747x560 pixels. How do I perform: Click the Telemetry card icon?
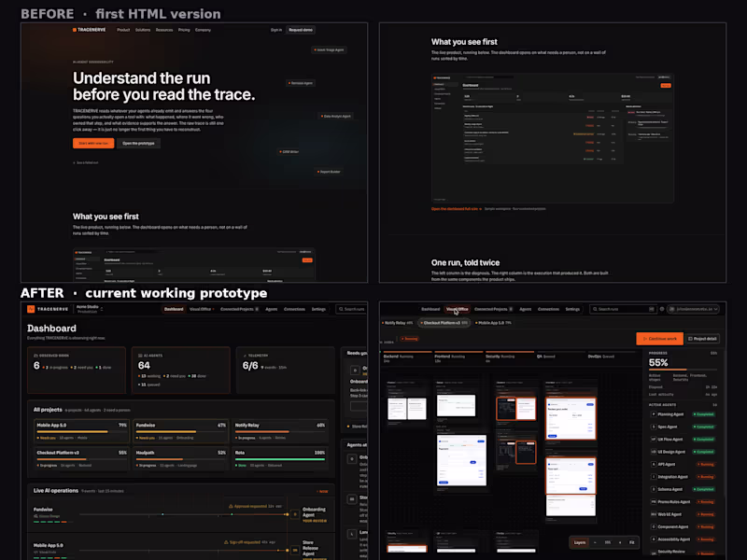pyautogui.click(x=245, y=356)
